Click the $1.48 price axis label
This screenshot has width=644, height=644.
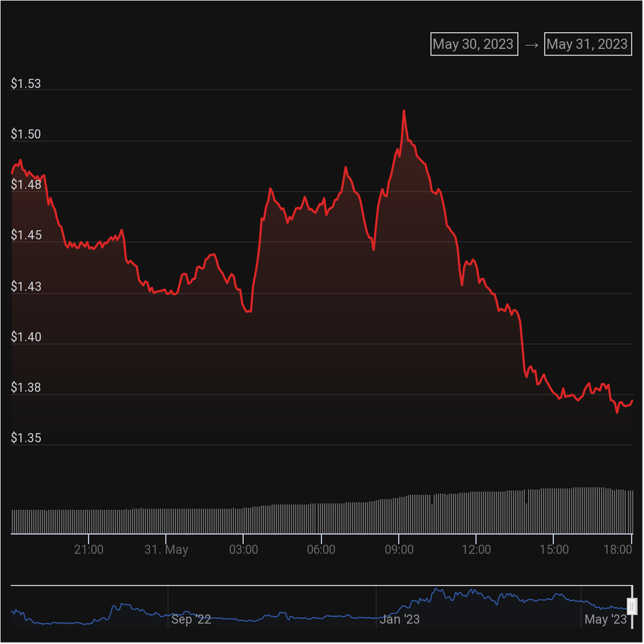26,185
